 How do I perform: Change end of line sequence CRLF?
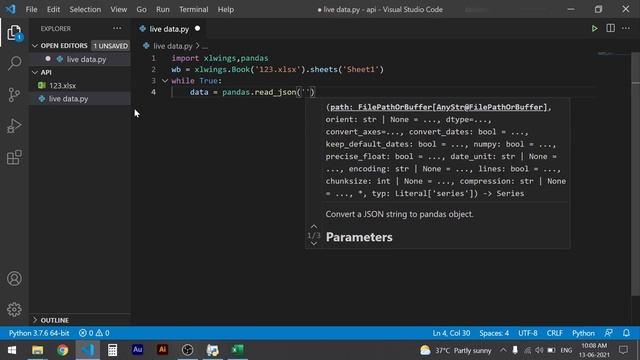tap(554, 333)
